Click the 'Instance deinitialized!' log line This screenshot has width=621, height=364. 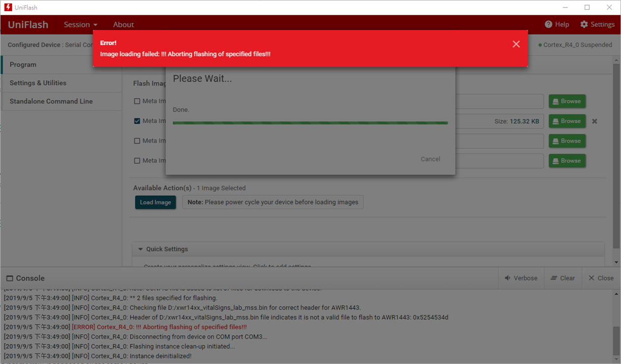[x=97, y=356]
